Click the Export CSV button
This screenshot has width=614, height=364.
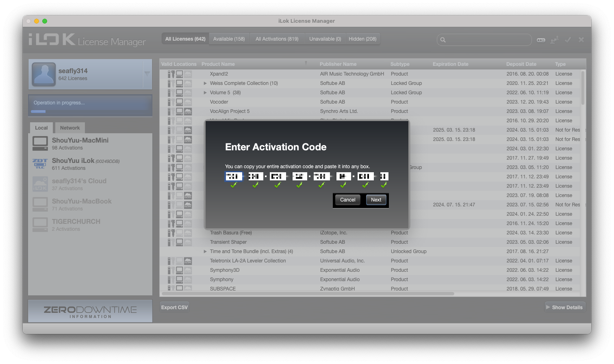point(174,308)
